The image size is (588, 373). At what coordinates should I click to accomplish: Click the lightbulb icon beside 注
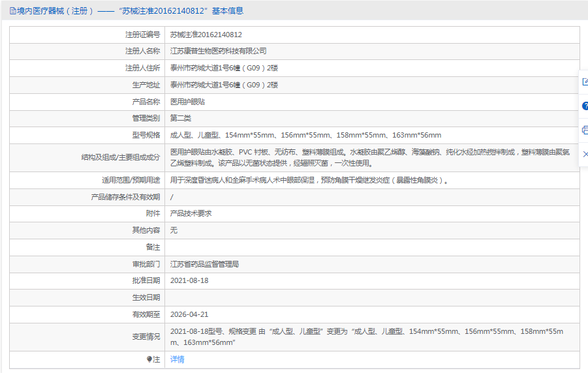pos(149,359)
